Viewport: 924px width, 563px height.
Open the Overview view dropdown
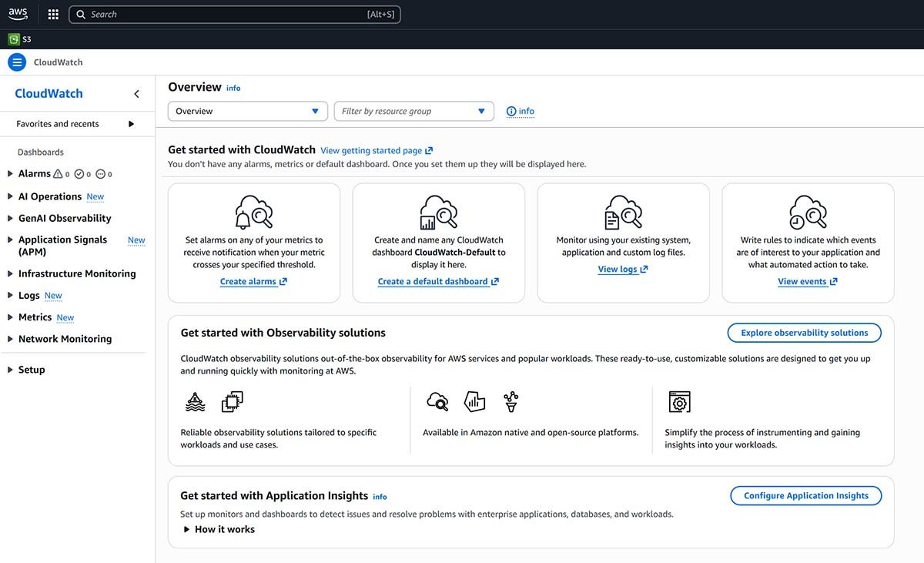pos(248,111)
